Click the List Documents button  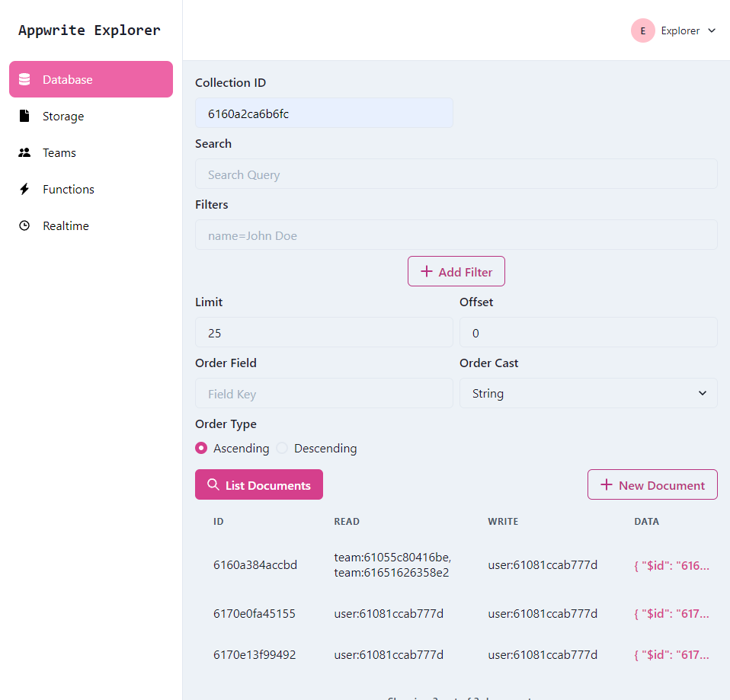[259, 484]
